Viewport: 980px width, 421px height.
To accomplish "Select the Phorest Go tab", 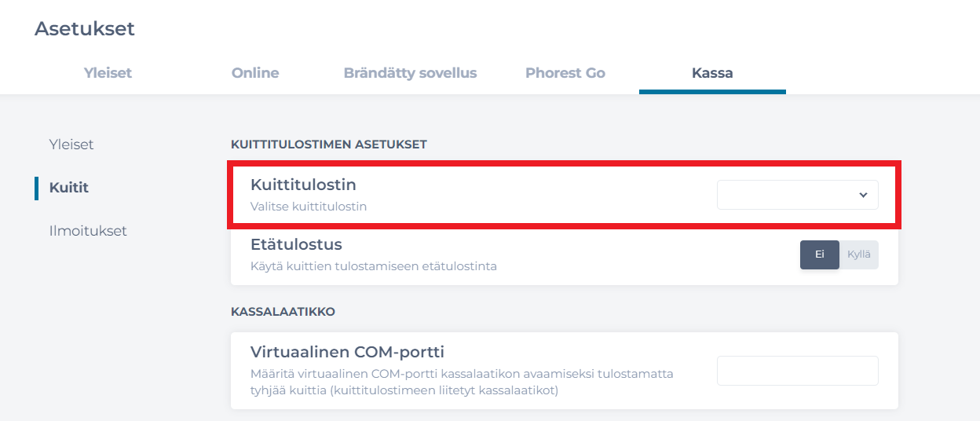I will click(565, 73).
